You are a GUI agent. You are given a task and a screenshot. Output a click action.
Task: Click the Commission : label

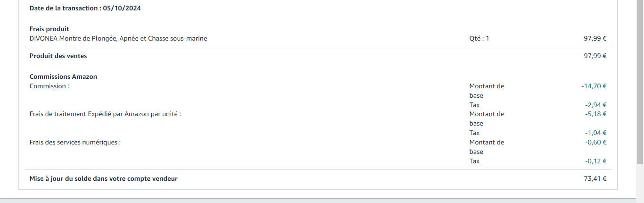(50, 86)
